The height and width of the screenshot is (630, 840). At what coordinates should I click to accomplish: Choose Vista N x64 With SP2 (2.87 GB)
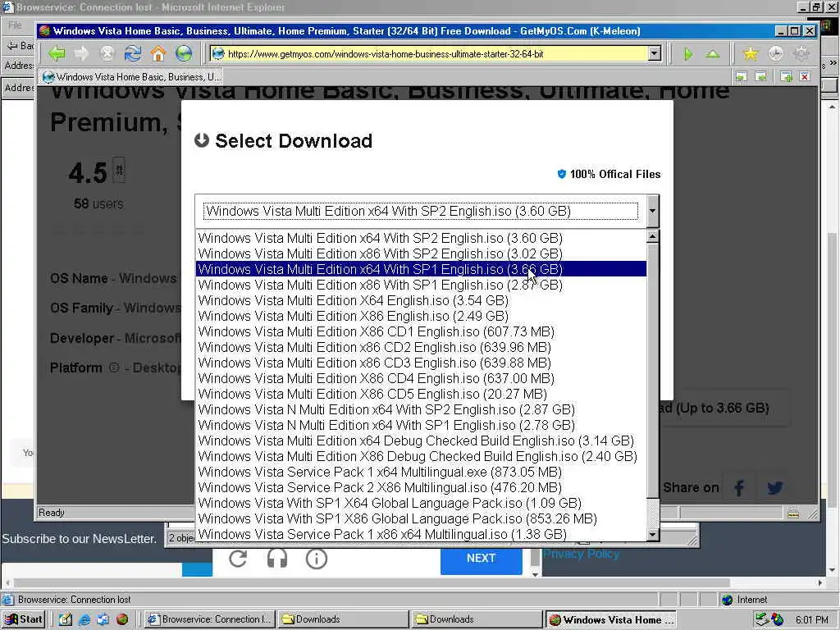pos(421,409)
